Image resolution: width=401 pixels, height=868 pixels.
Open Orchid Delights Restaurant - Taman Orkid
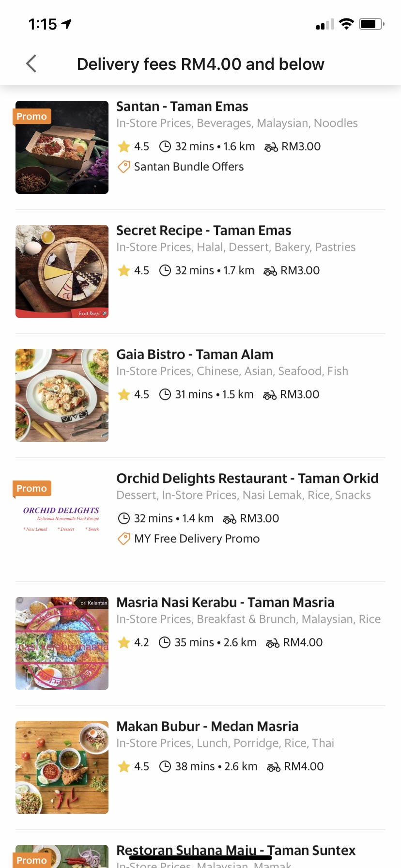(247, 479)
